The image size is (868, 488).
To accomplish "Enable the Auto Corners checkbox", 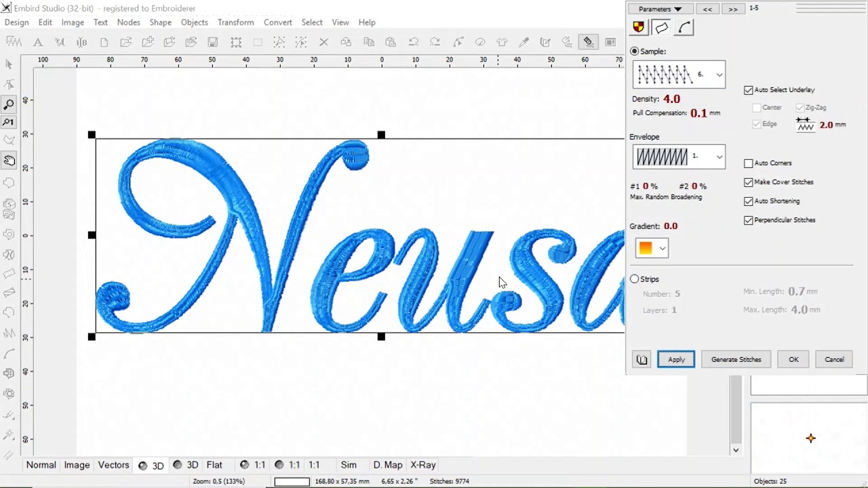I will 749,163.
